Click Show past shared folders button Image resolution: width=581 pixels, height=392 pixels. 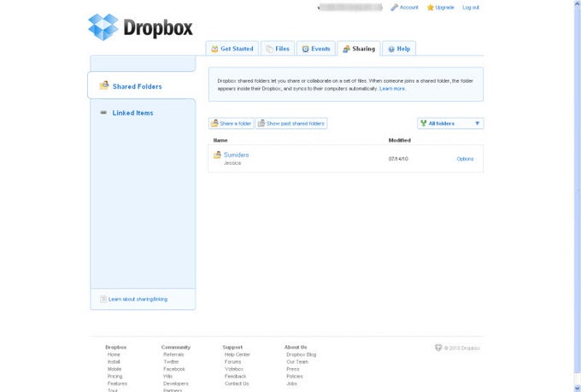click(291, 123)
